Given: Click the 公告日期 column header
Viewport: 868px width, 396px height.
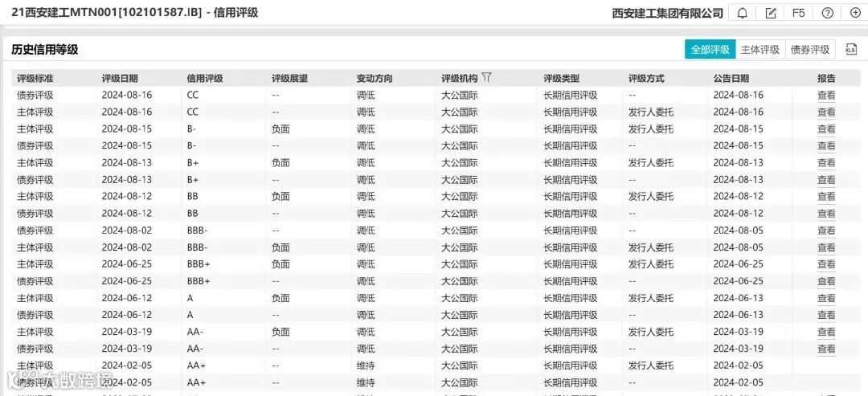Looking at the screenshot, I should [x=731, y=79].
